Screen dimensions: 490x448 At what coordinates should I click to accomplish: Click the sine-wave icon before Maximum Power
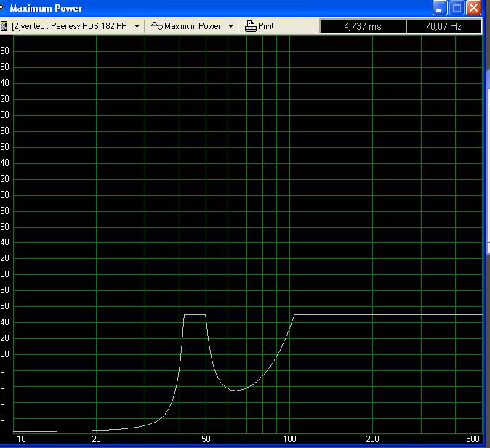click(156, 26)
